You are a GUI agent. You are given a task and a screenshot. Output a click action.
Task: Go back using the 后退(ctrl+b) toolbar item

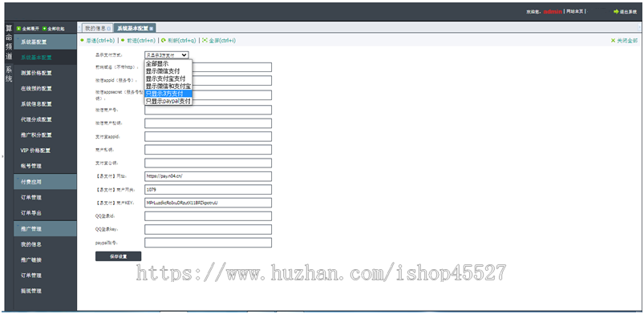[97, 41]
